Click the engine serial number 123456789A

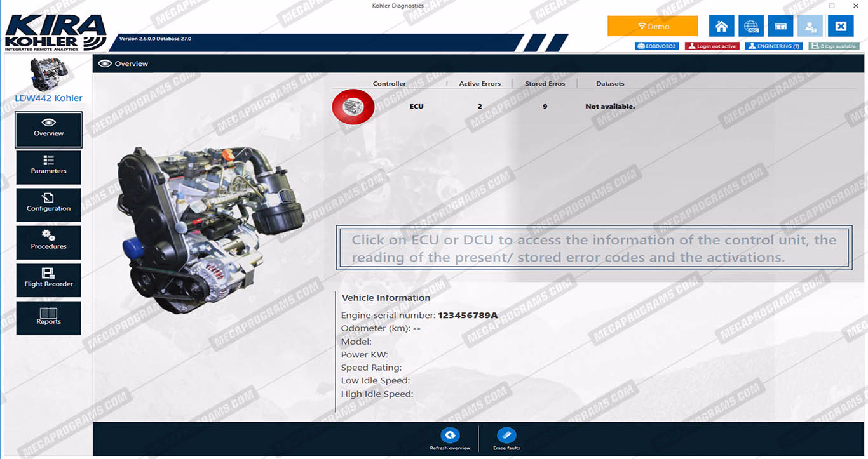(468, 316)
